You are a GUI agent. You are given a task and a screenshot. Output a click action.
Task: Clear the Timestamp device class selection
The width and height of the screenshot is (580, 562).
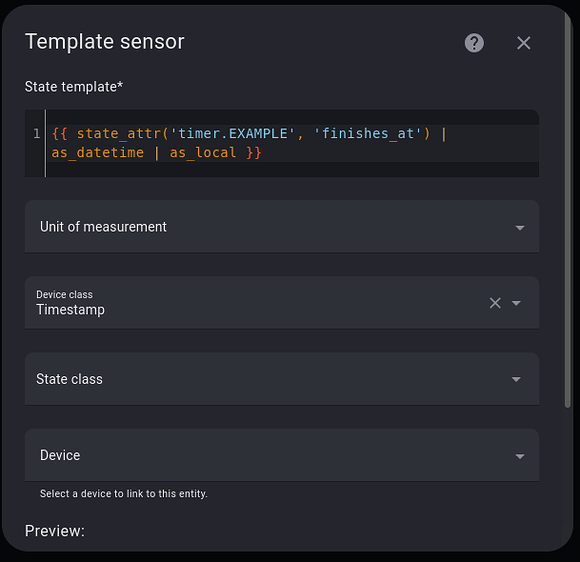495,303
